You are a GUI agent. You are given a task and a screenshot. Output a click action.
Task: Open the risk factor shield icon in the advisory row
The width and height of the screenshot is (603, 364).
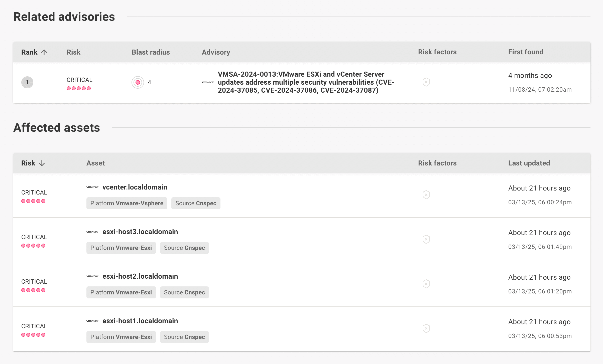click(x=426, y=82)
